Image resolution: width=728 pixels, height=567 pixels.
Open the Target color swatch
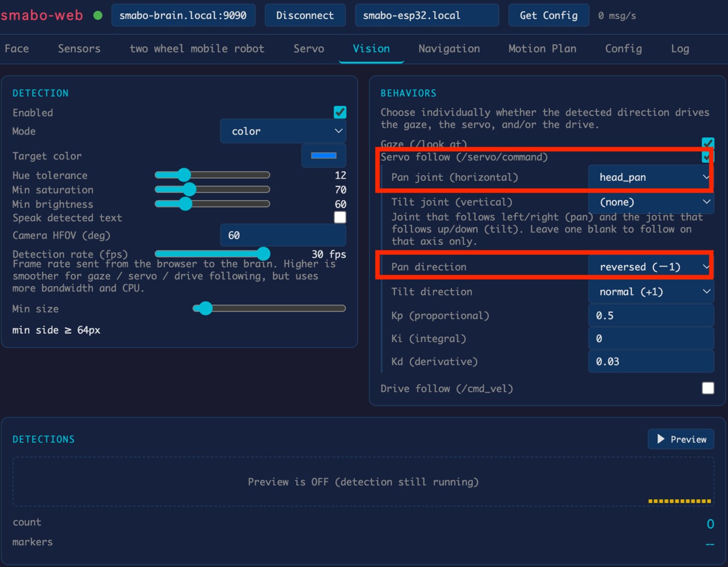tap(323, 155)
